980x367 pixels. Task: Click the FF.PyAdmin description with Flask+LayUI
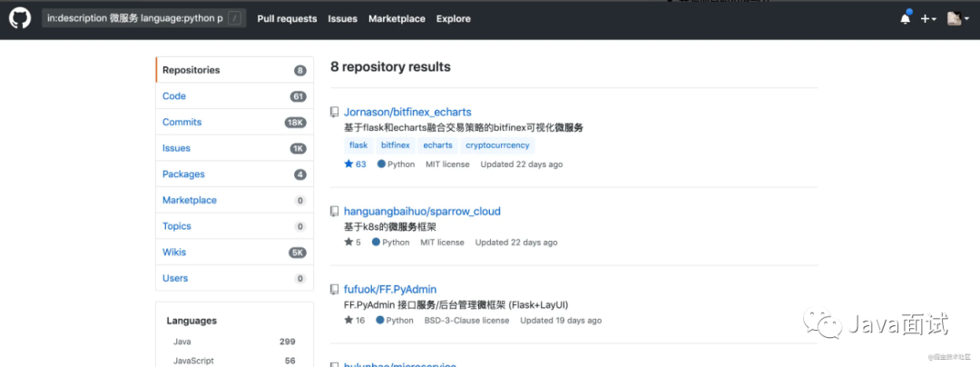[x=456, y=305]
